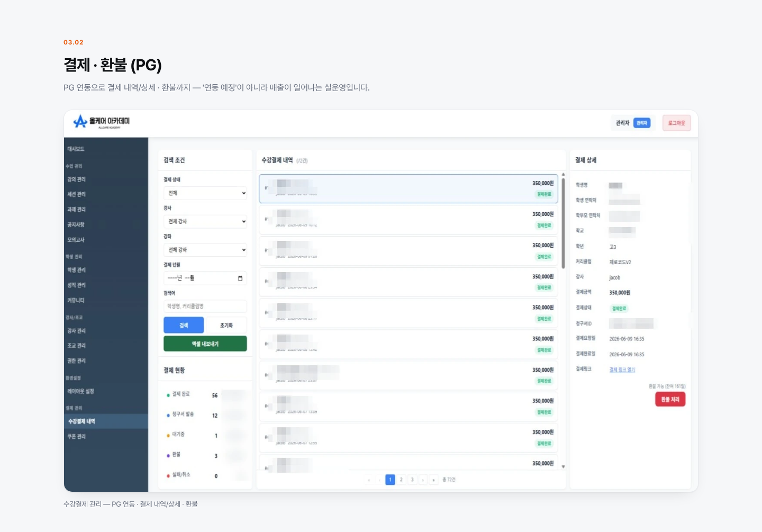This screenshot has width=762, height=532.
Task: Select 수강결제 내역 in the sidebar
Action: coord(106,421)
